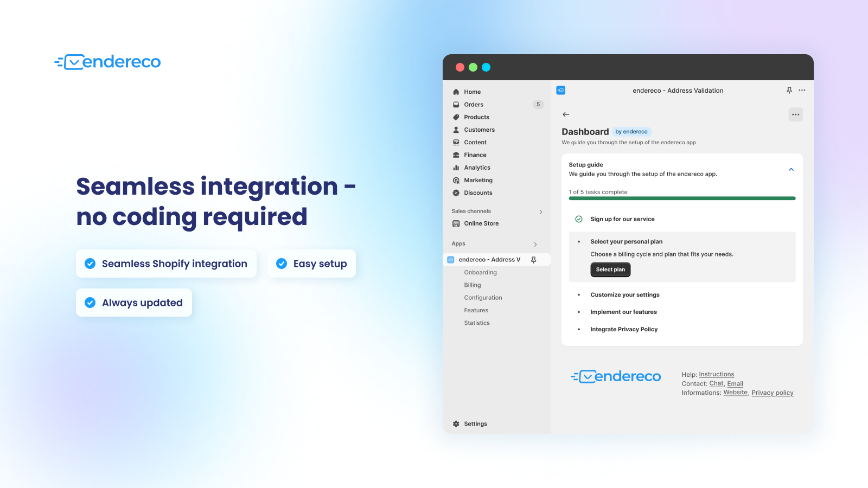Click the Customers person icon
This screenshot has height=488, width=868.
[x=456, y=130]
